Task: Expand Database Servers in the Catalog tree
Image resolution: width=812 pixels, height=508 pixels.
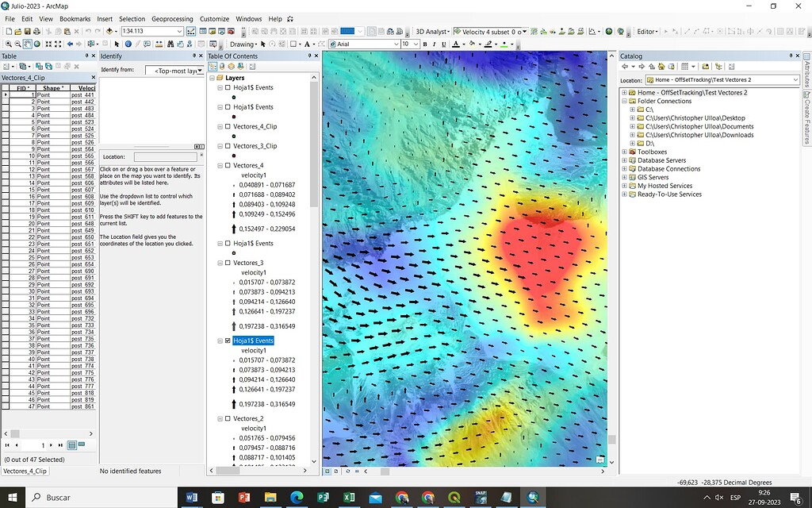Action: click(624, 160)
